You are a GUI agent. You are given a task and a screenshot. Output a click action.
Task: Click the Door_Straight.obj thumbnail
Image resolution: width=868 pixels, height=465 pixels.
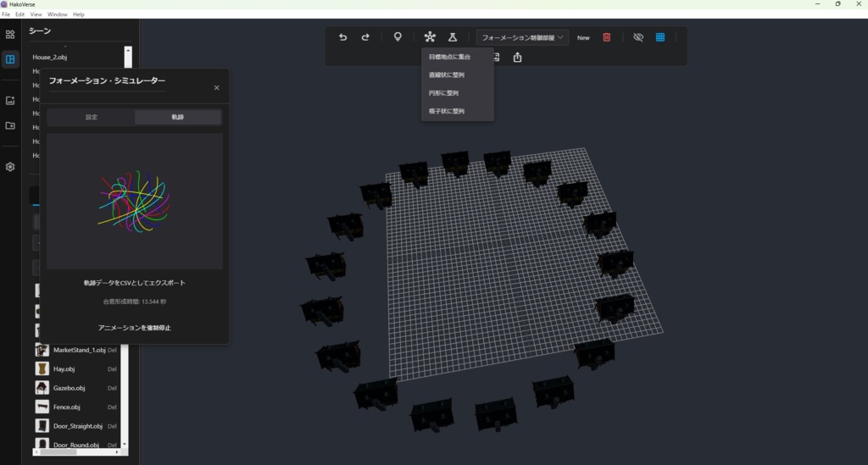click(x=42, y=426)
